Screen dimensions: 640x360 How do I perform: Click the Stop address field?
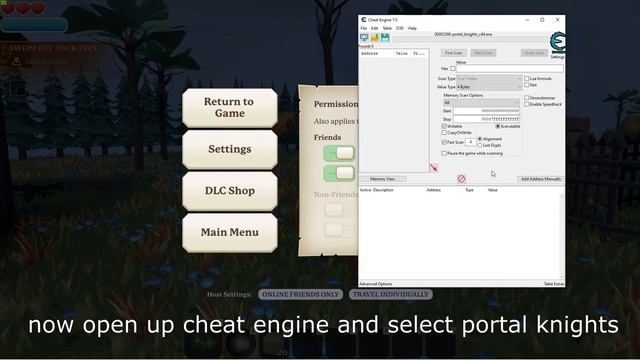(487, 119)
